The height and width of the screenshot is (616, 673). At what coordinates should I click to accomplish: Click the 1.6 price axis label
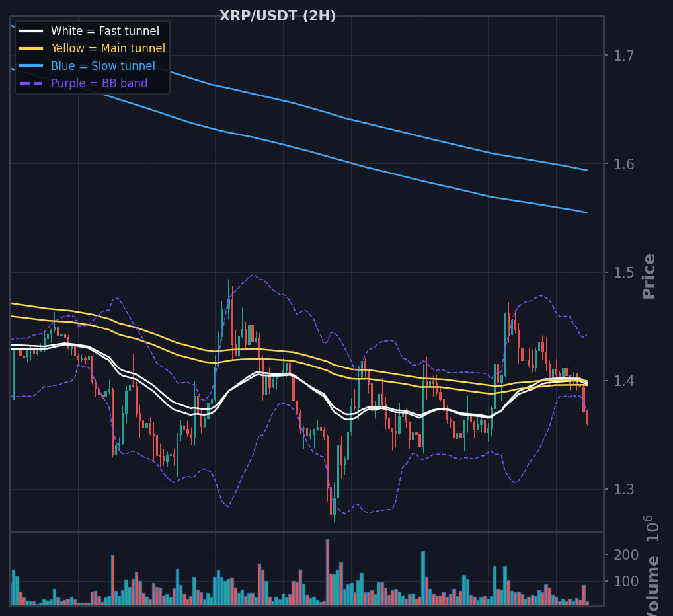click(x=623, y=164)
